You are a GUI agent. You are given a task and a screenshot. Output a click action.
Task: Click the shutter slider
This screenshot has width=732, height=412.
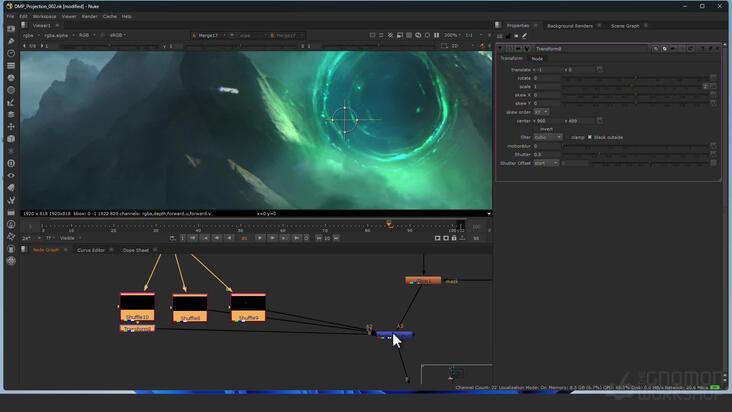[x=635, y=154]
